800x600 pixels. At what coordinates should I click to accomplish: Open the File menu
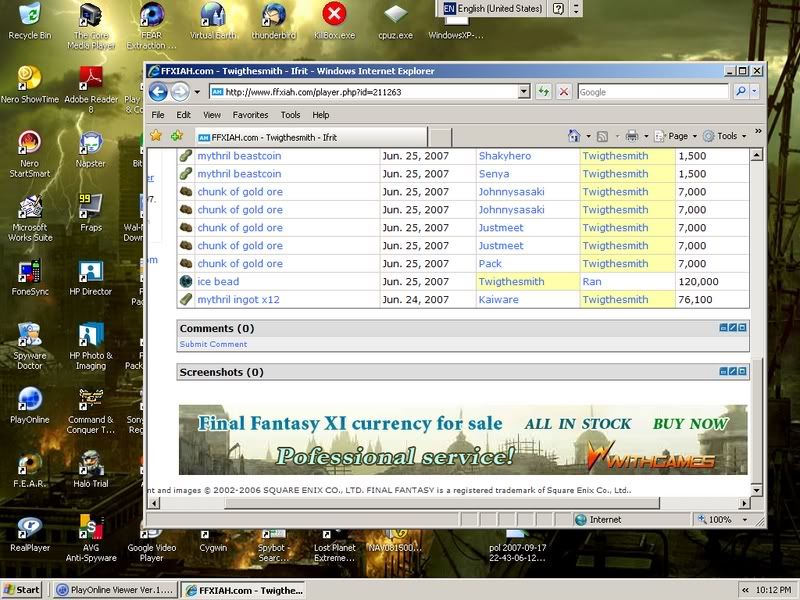coord(158,115)
